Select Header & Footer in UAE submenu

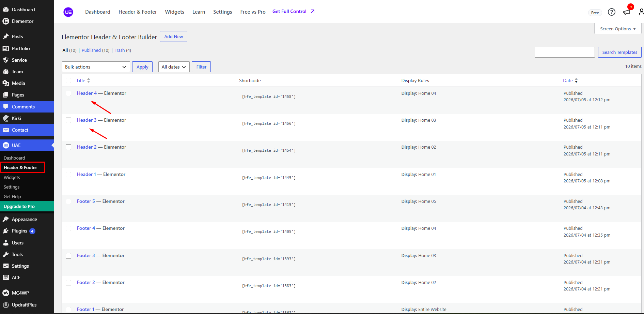20,167
